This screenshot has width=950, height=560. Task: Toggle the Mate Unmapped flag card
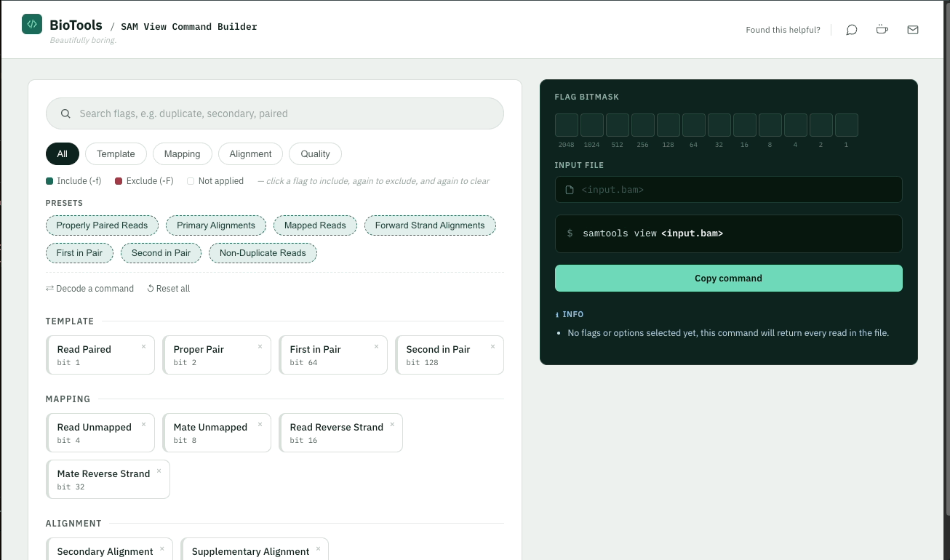click(x=217, y=433)
